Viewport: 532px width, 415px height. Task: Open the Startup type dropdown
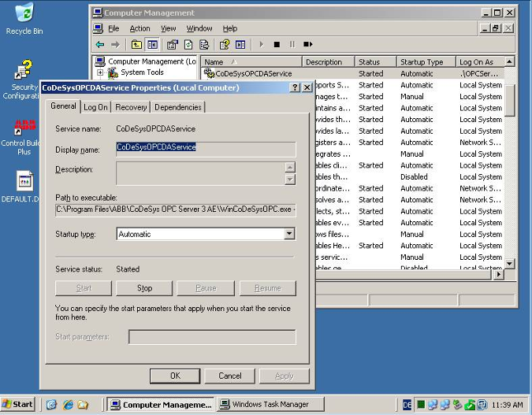tap(289, 234)
